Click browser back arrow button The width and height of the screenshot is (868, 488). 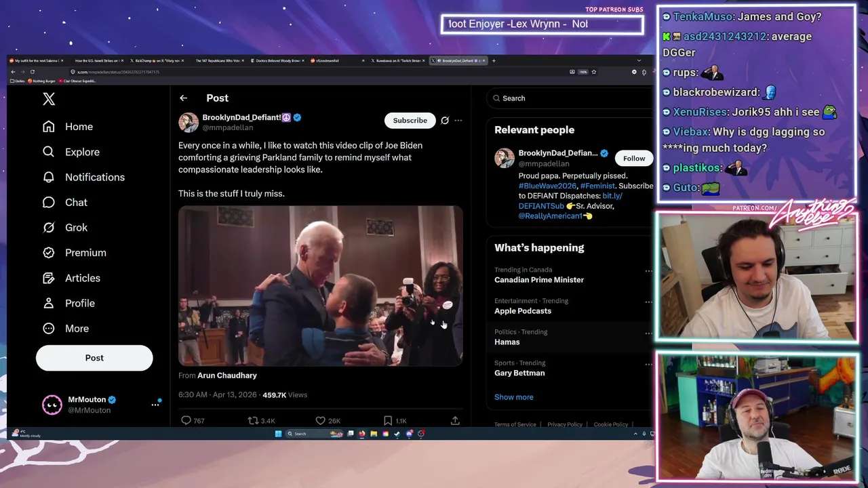[13, 72]
